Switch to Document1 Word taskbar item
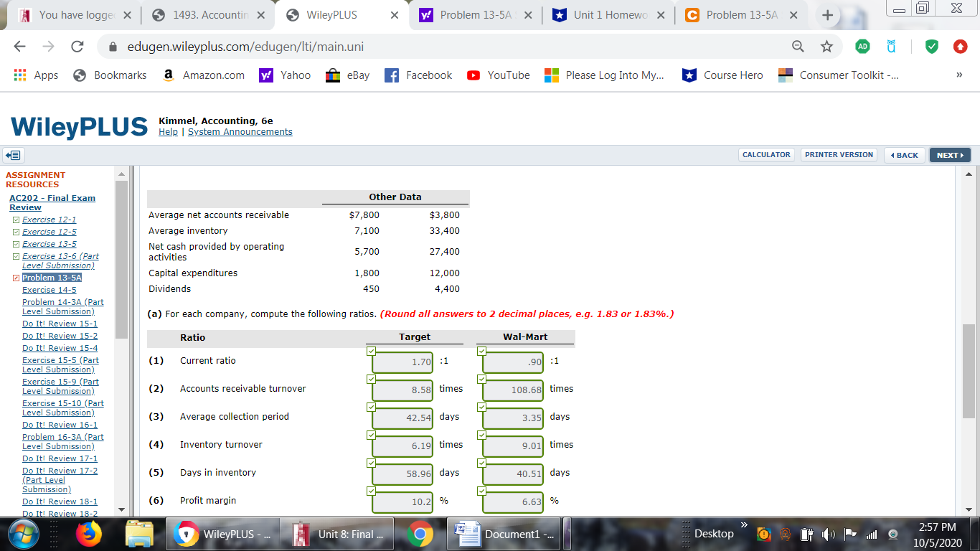 pyautogui.click(x=502, y=534)
